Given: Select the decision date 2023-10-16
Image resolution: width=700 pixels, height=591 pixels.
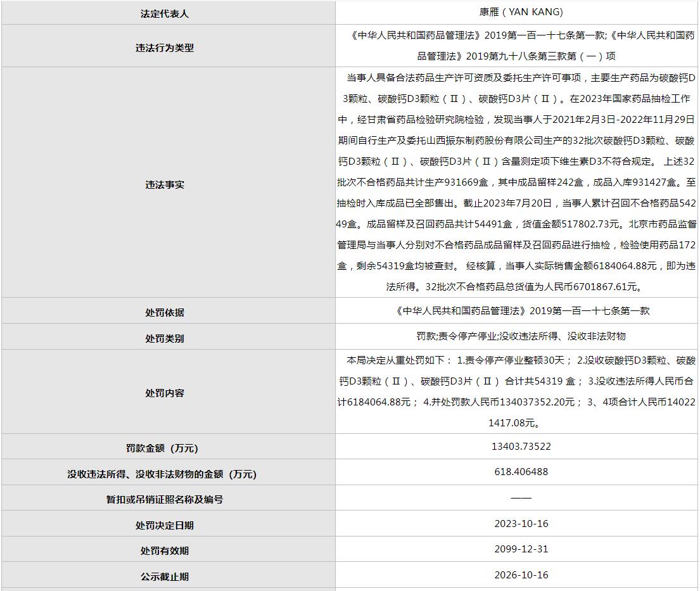Looking at the screenshot, I should pyautogui.click(x=521, y=524).
